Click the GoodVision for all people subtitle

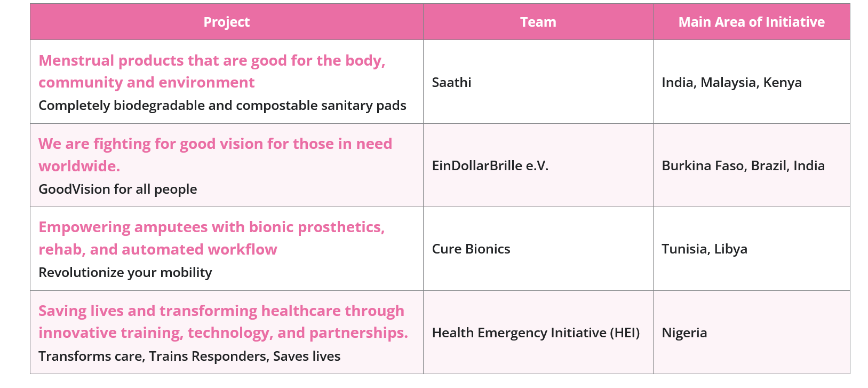(x=117, y=189)
